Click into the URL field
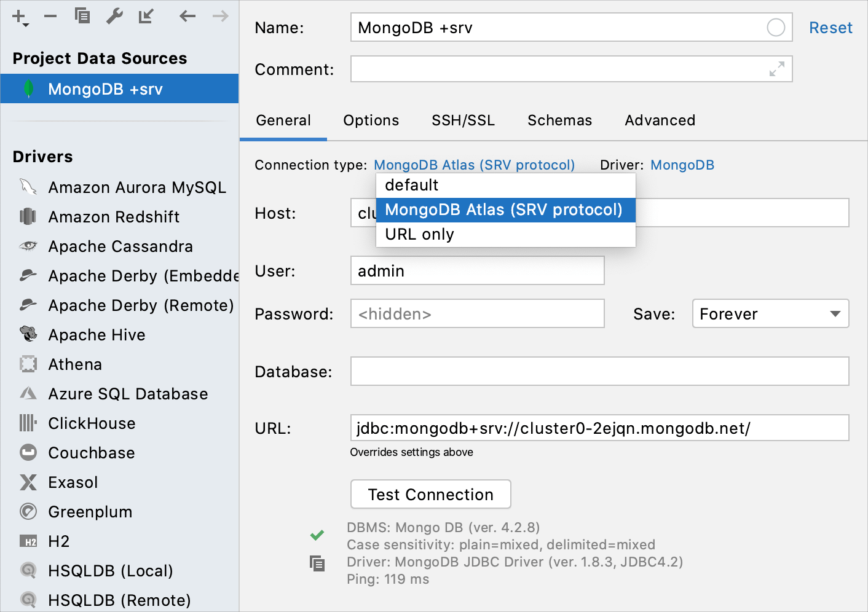868x612 pixels. [600, 428]
